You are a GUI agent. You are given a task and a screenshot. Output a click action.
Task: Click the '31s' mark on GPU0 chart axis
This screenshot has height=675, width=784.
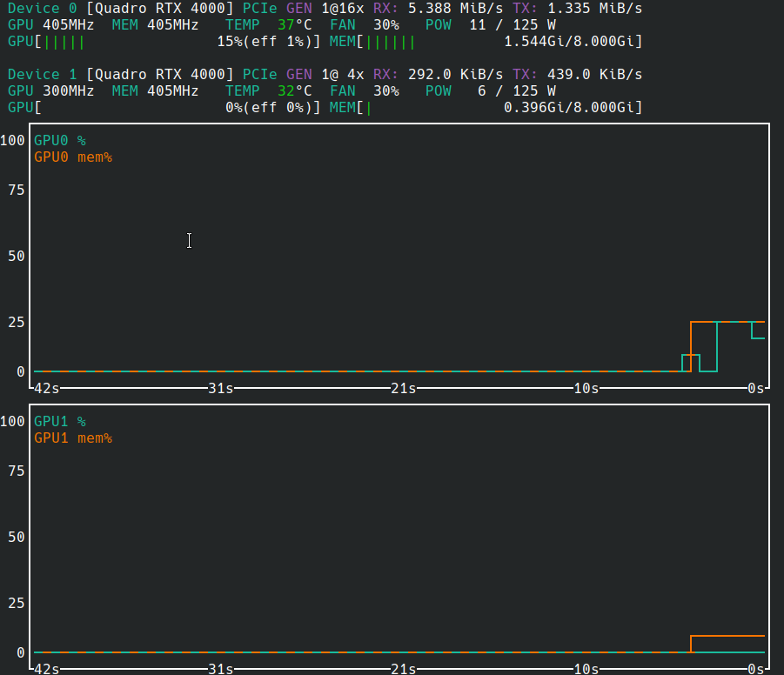pyautogui.click(x=220, y=389)
